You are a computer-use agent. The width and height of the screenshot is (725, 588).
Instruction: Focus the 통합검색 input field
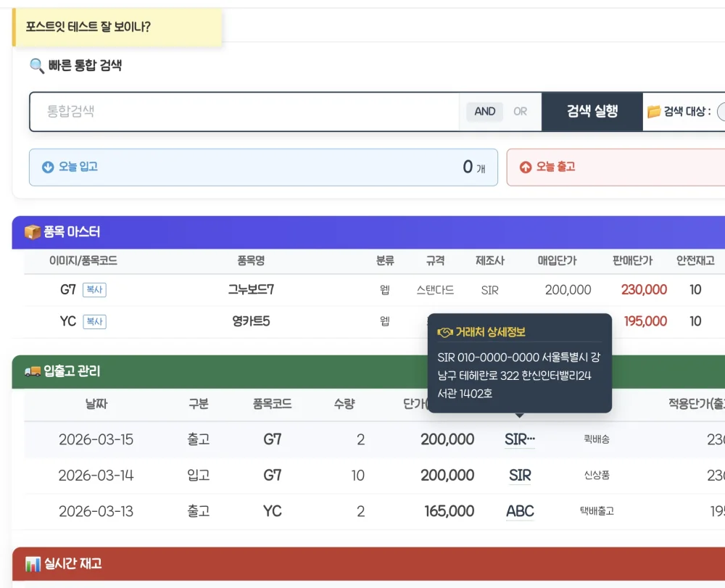point(244,112)
